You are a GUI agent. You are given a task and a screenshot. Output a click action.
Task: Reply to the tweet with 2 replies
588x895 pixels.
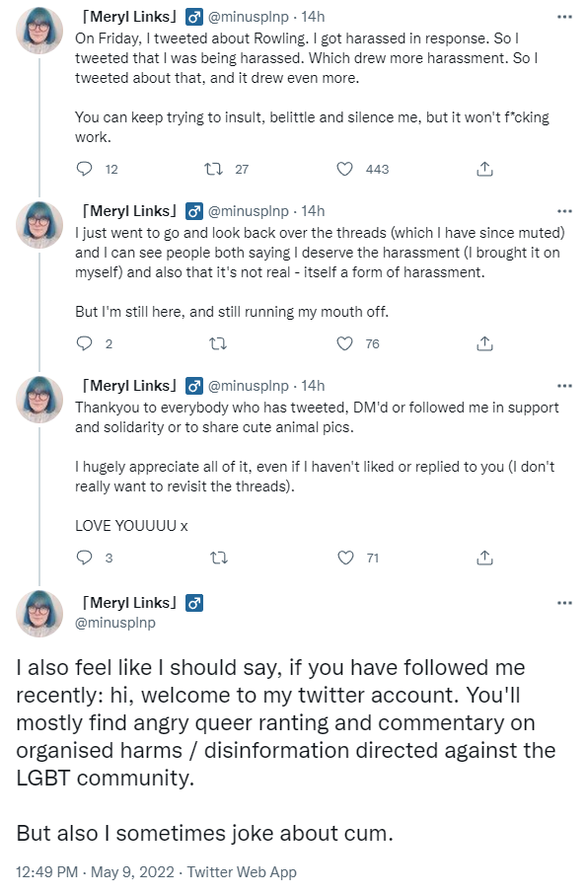[x=85, y=343]
